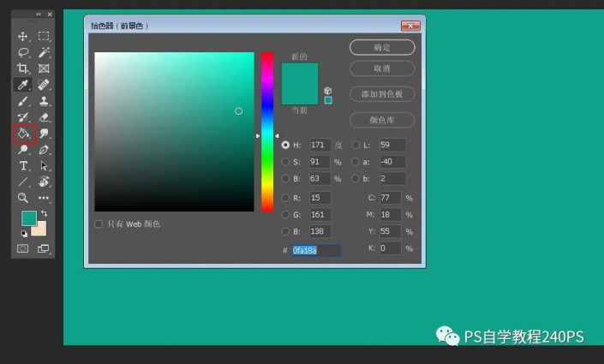Click the web-safe cube warning icon
Image resolution: width=604 pixels, height=364 pixels.
(x=328, y=91)
